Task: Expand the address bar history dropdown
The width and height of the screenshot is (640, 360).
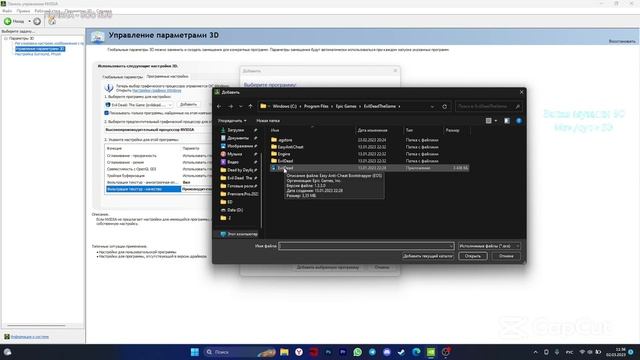Action: click(432, 107)
